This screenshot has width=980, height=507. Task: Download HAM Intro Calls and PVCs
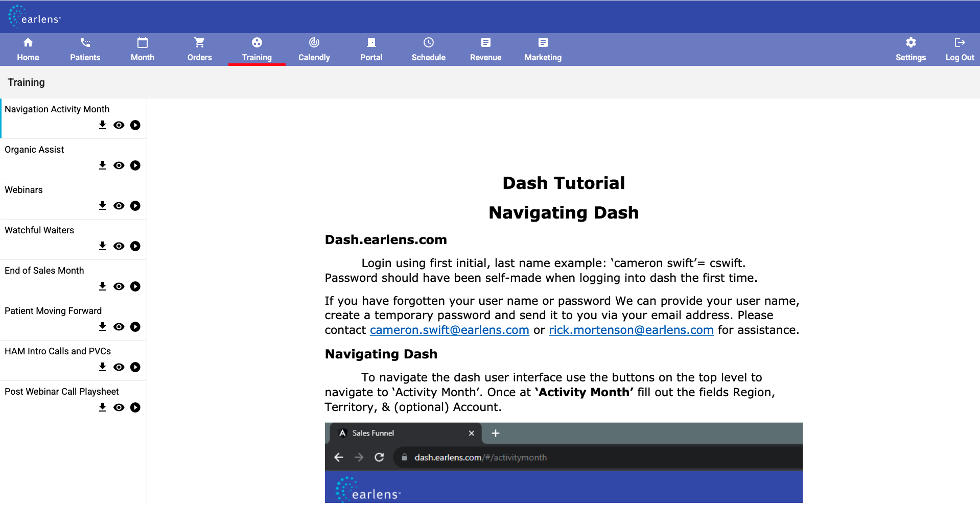(103, 367)
